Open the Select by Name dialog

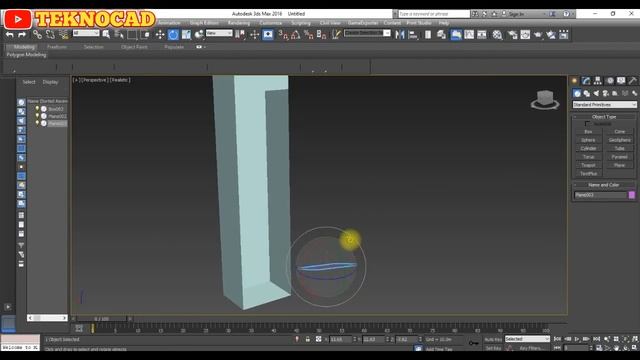point(119,35)
